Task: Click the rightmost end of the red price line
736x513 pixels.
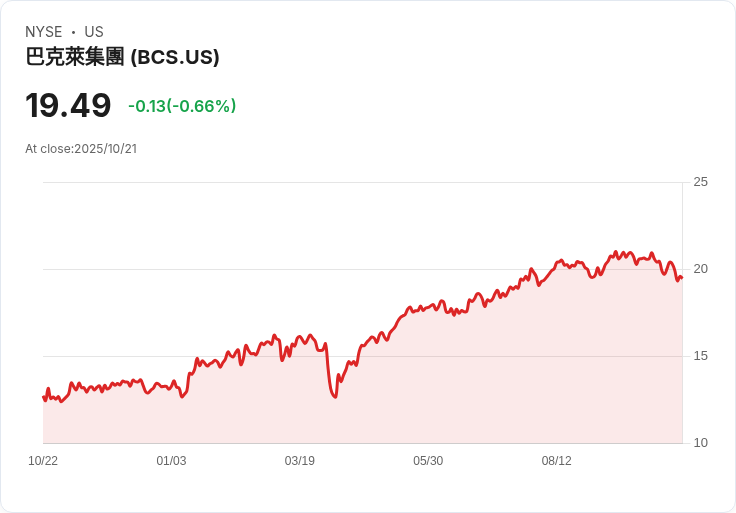Action: tap(681, 278)
